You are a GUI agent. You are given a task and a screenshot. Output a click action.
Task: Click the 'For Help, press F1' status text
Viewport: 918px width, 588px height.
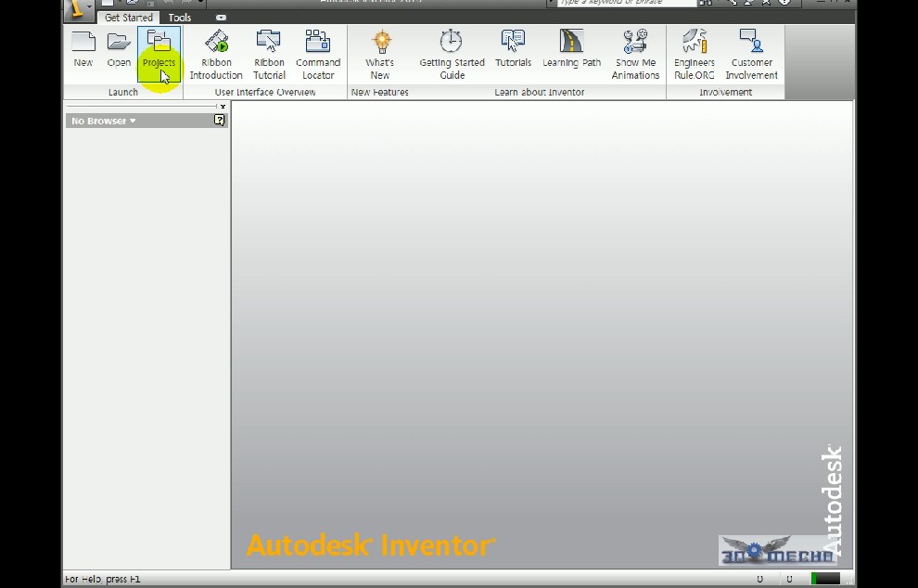[102, 580]
